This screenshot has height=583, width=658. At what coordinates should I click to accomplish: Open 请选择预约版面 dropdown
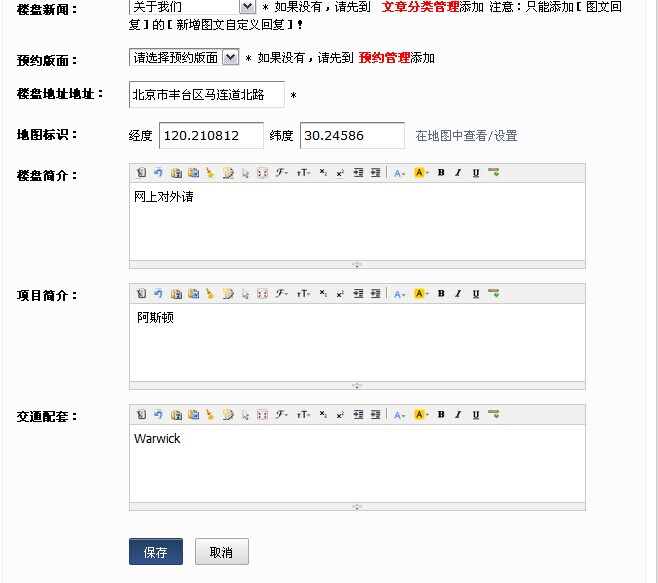(x=230, y=57)
